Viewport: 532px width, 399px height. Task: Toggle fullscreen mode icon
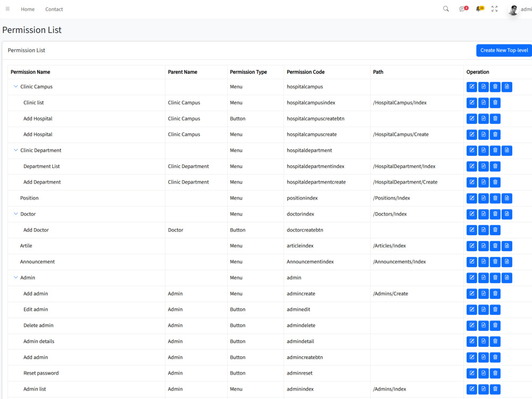click(x=495, y=9)
